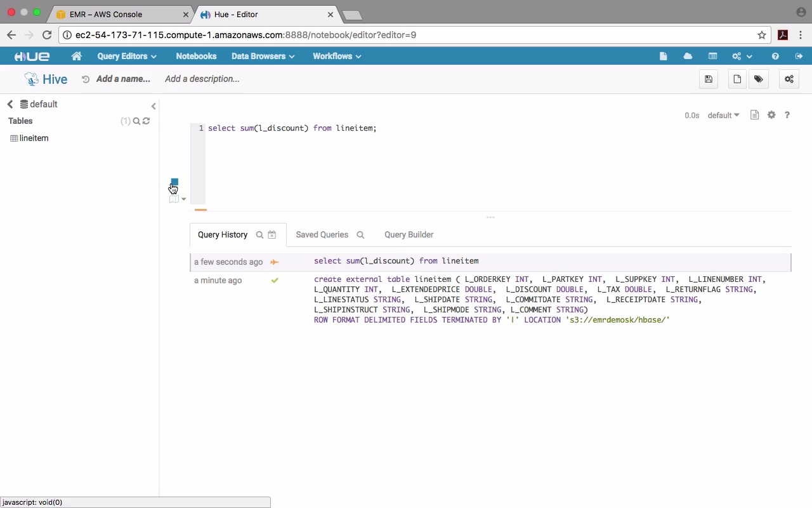
Task: Switch to the Saved Queries tab
Action: 322,235
